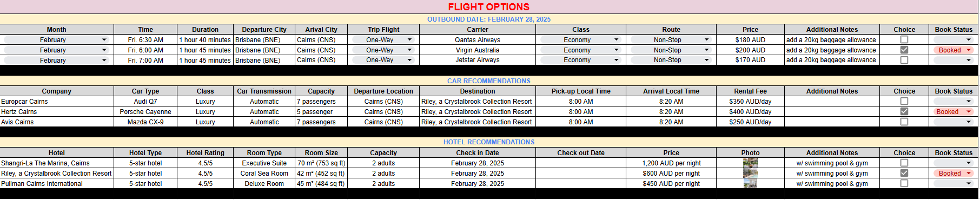Open the Book Status dropdown for Pullman Cairns
The width and height of the screenshot is (980, 200).
(953, 184)
